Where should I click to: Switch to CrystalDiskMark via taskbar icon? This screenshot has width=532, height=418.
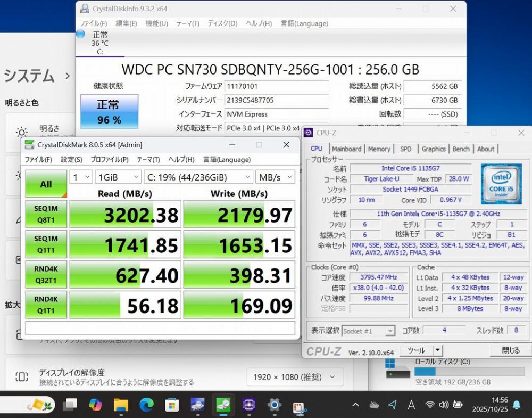coord(223,405)
